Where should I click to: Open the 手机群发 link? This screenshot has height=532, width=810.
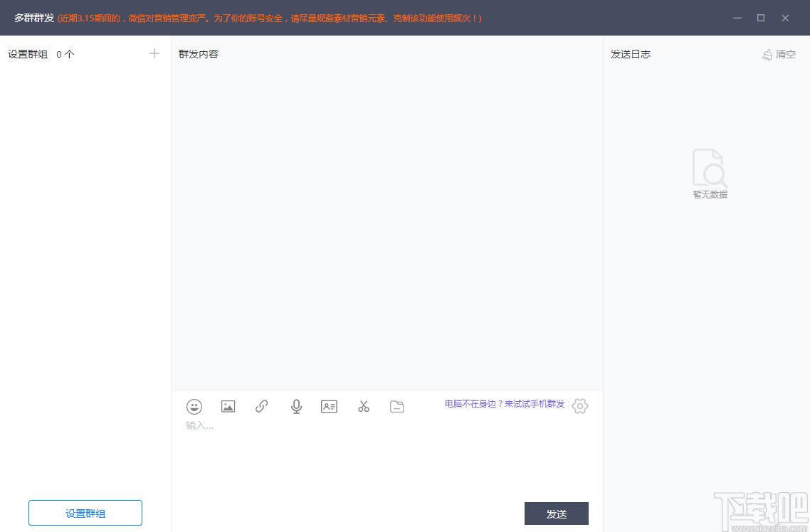pyautogui.click(x=505, y=403)
